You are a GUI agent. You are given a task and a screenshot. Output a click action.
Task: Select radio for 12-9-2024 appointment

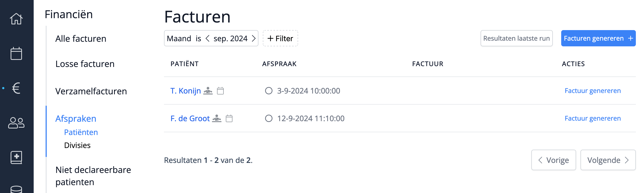[269, 118]
